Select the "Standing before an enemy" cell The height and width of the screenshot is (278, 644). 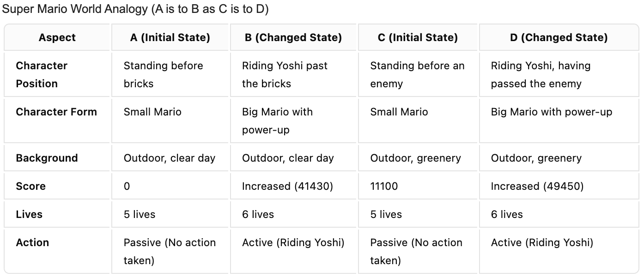point(417,75)
